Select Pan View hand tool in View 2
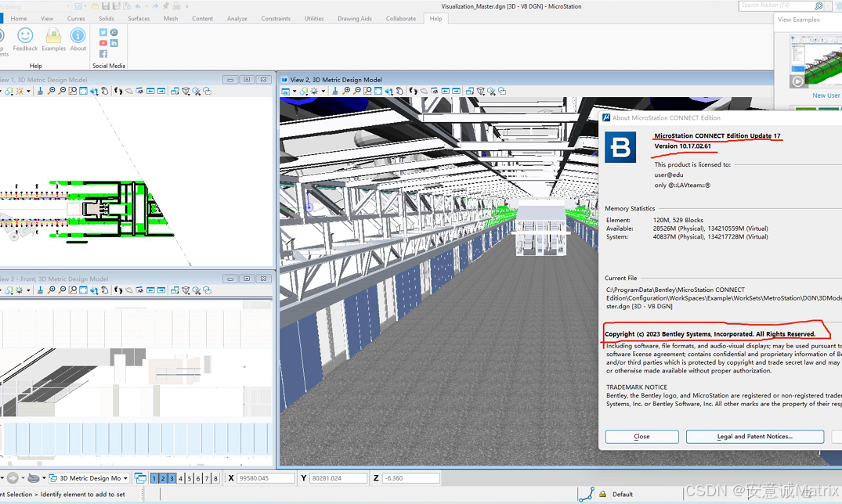The image size is (842, 504). (399, 92)
